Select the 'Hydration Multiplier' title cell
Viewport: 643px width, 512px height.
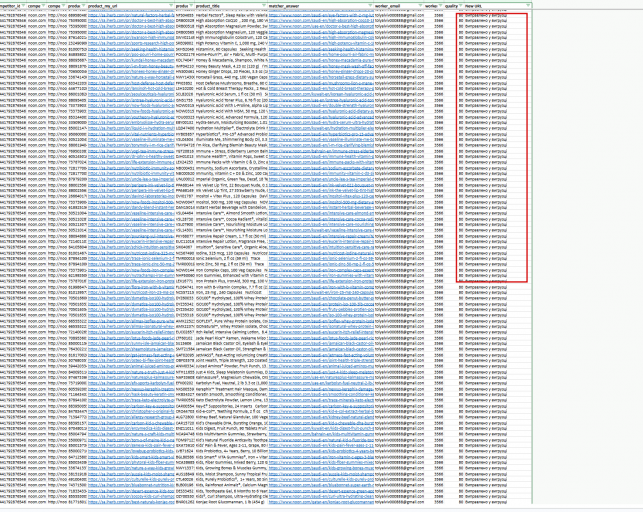(232, 128)
